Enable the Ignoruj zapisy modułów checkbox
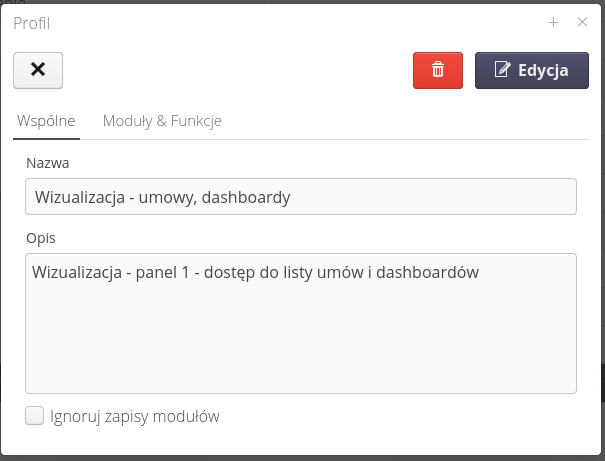The height and width of the screenshot is (461, 605). pos(35,415)
